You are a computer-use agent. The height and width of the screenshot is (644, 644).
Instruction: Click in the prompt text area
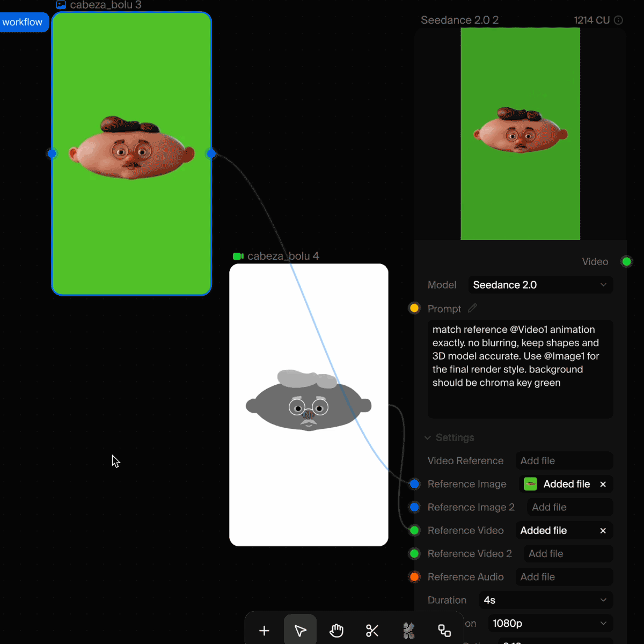520,369
